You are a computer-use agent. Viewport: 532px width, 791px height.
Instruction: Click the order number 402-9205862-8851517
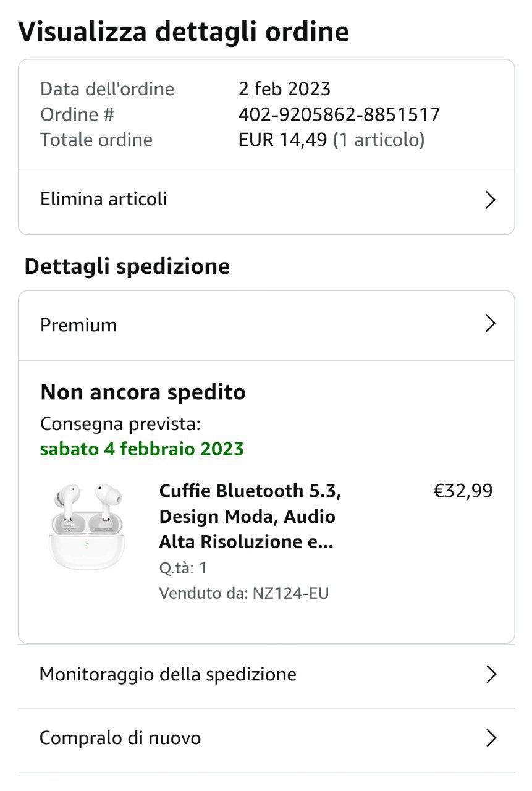339,115
